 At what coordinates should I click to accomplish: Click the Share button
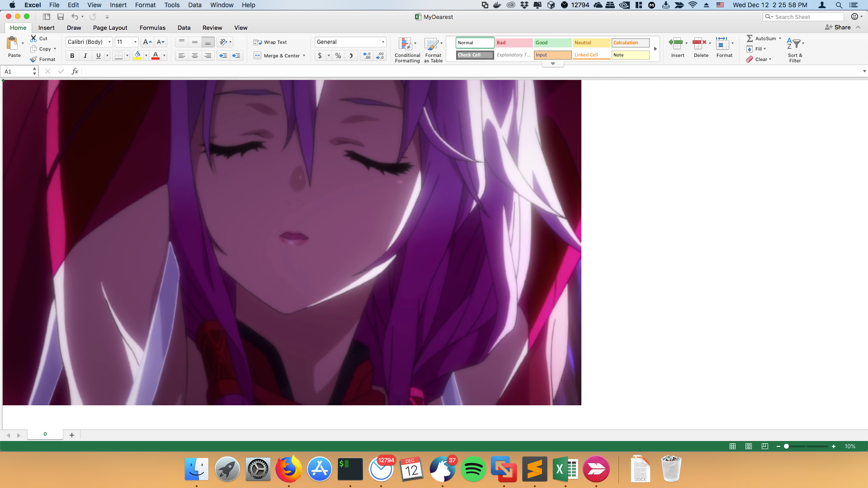pyautogui.click(x=838, y=27)
